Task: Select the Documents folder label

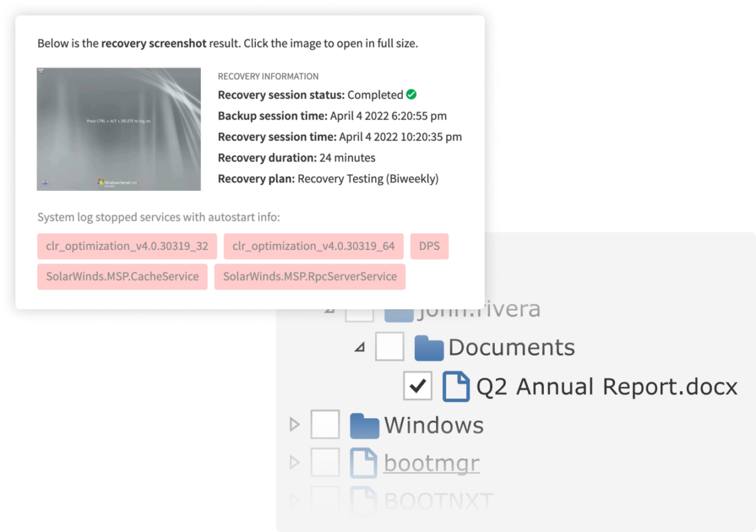Action: (511, 347)
